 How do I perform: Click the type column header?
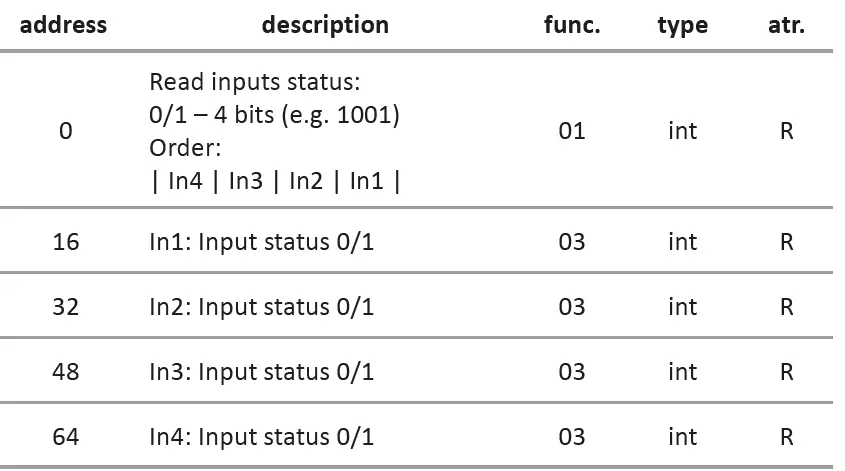[682, 25]
